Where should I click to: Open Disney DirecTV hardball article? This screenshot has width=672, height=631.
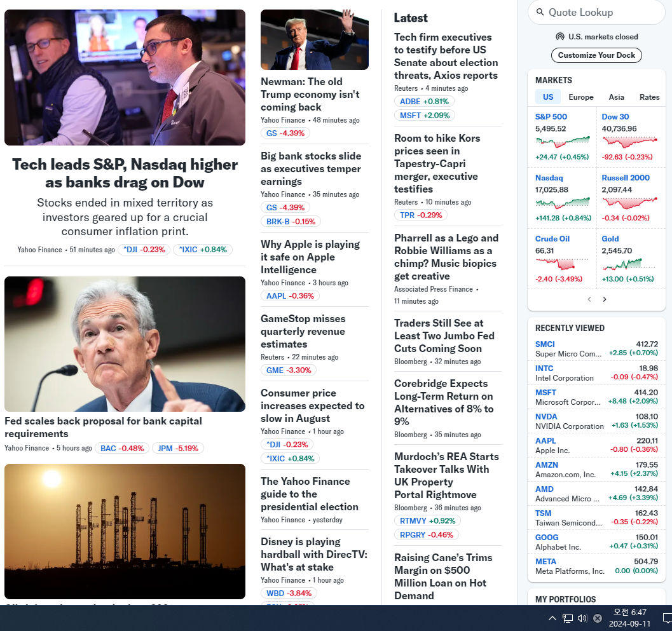(x=314, y=554)
